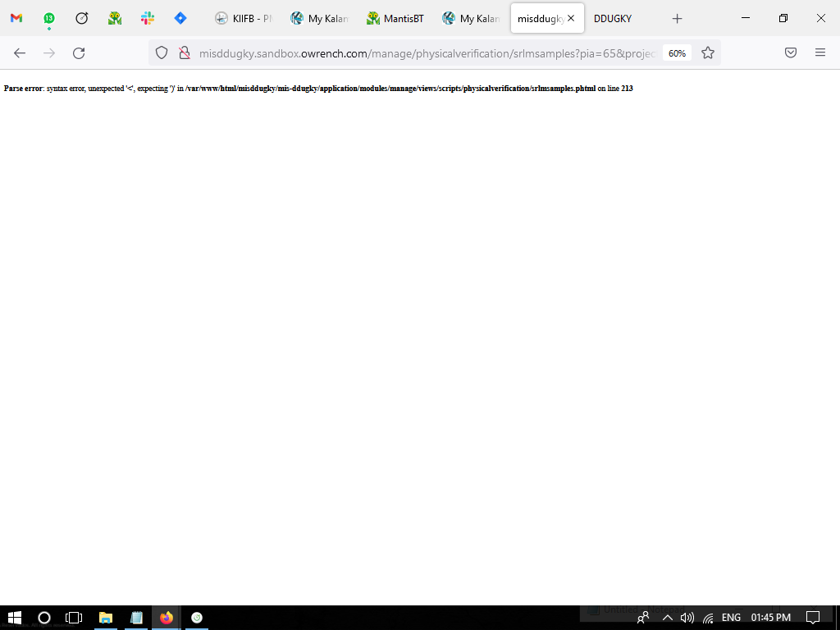Image resolution: width=840 pixels, height=630 pixels.
Task: Click the insecure connection padlock icon
Action: click(x=185, y=53)
